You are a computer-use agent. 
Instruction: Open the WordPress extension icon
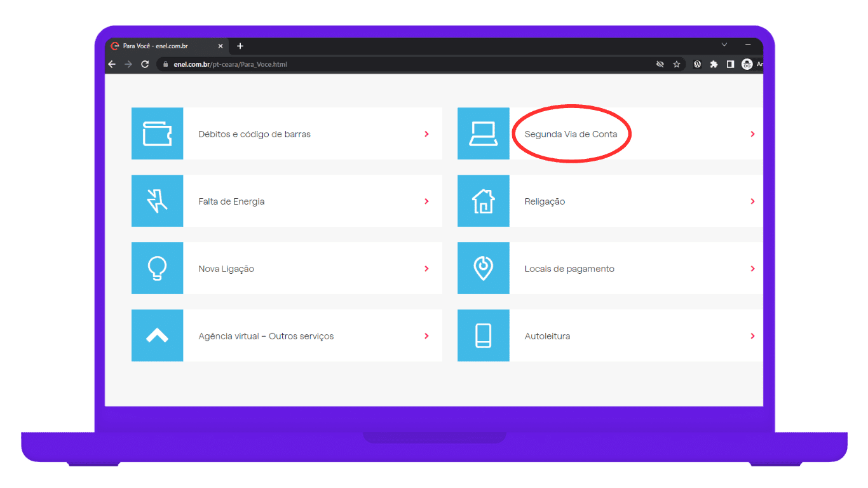click(x=697, y=64)
